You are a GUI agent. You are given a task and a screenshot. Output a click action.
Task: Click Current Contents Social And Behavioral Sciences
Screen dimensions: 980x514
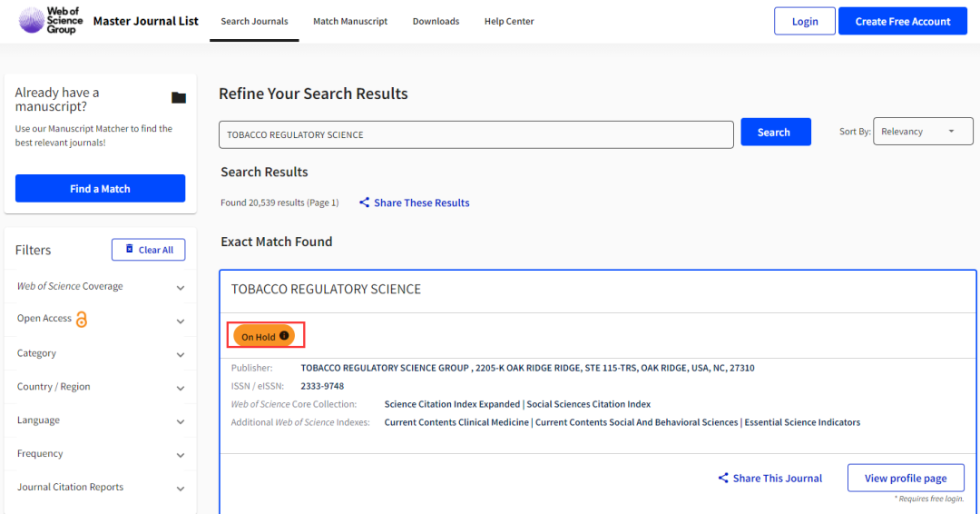point(636,422)
